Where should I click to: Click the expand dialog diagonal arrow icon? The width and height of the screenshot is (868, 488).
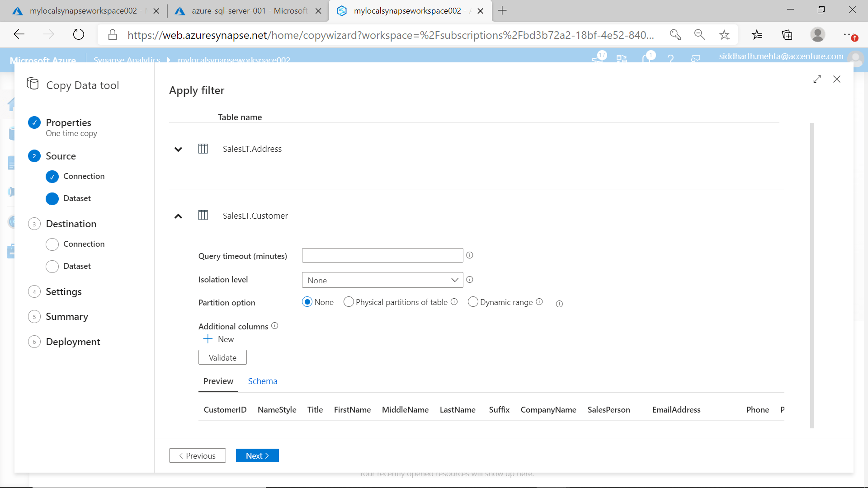(x=817, y=80)
